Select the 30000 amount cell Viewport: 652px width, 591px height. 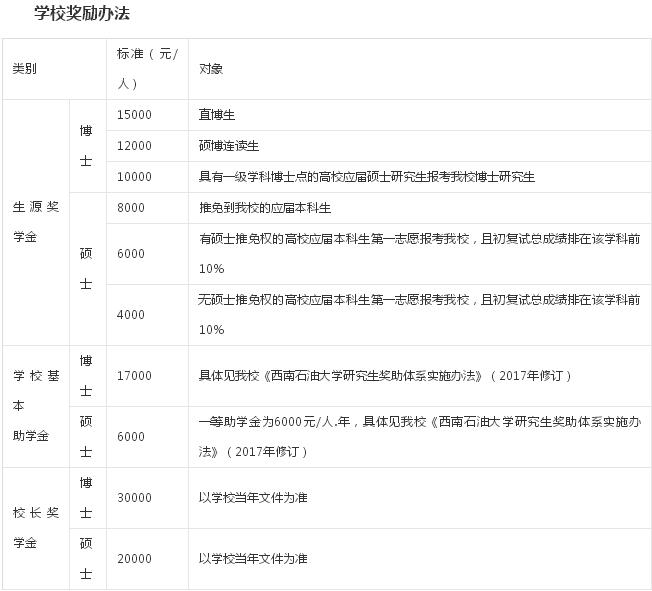pos(134,498)
